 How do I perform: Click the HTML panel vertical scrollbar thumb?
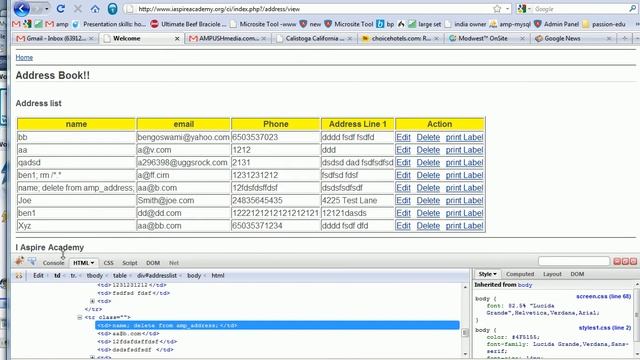(465, 333)
